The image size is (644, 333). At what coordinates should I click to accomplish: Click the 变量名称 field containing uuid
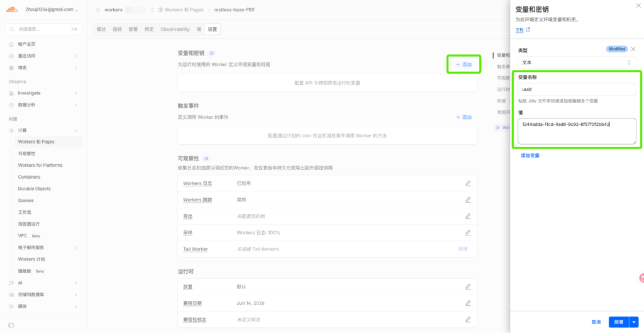(x=577, y=89)
